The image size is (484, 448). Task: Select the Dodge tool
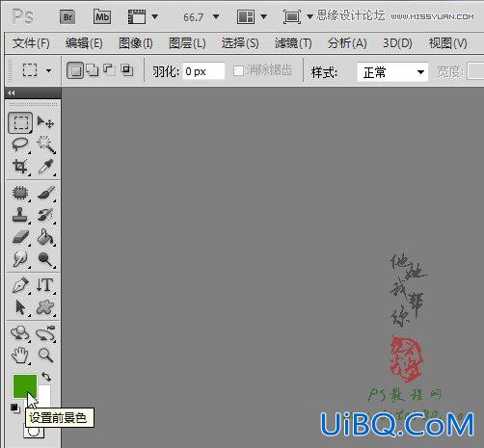(x=45, y=259)
